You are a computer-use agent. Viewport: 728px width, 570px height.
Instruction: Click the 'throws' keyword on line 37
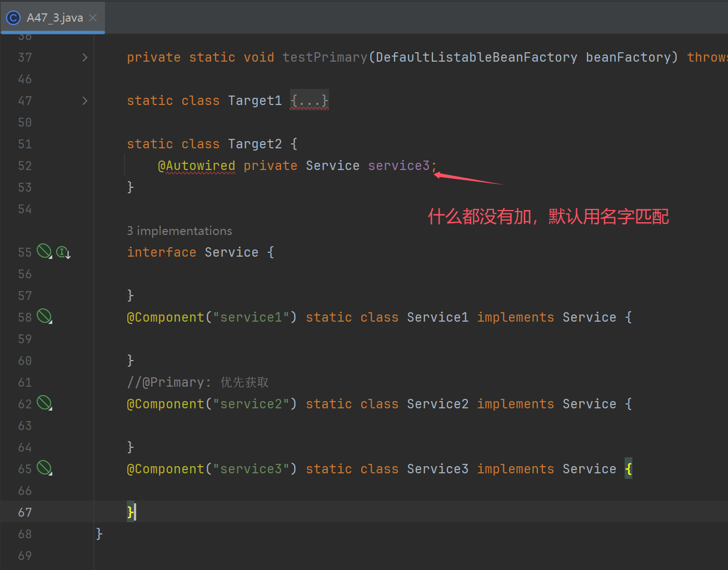707,57
